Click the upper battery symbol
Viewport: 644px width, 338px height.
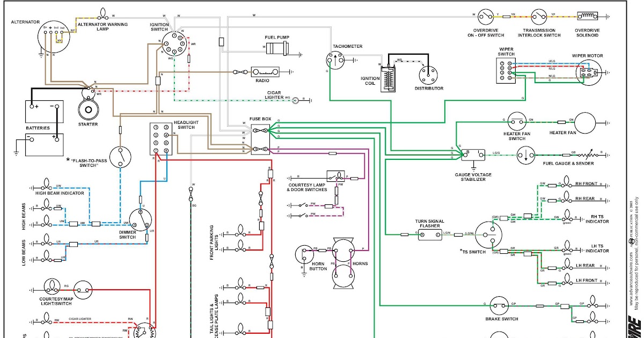45,112
